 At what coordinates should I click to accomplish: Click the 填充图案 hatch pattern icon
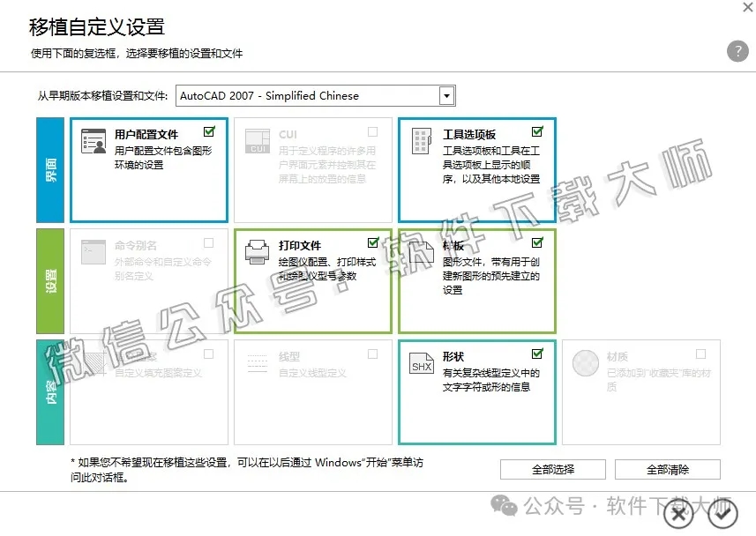tap(93, 361)
